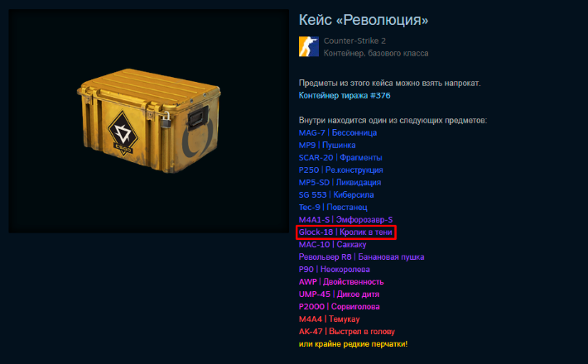Image resolution: width=588 pixels, height=364 pixels.
Task: Select Револьвер R8 | Банановая пушка item
Action: [x=361, y=257]
